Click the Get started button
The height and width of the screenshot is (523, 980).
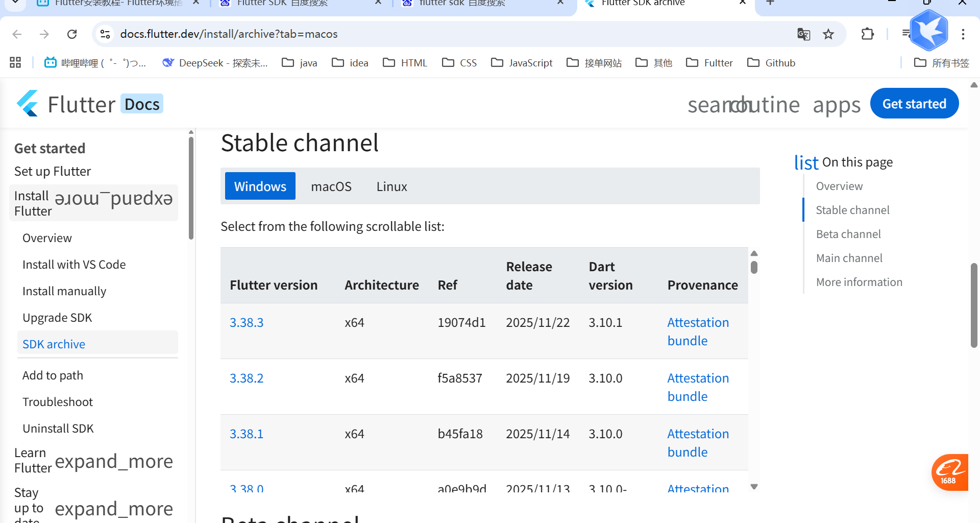click(x=914, y=104)
